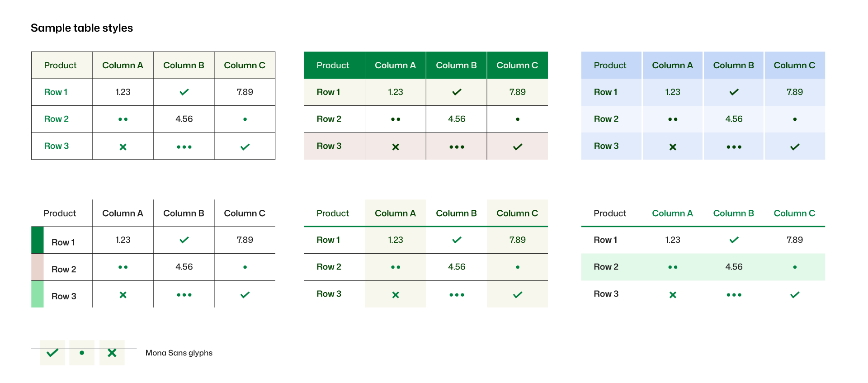The width and height of the screenshot is (868, 383).
Task: Click Column C header above the green-highlighted Row 2 table
Action: tap(794, 213)
